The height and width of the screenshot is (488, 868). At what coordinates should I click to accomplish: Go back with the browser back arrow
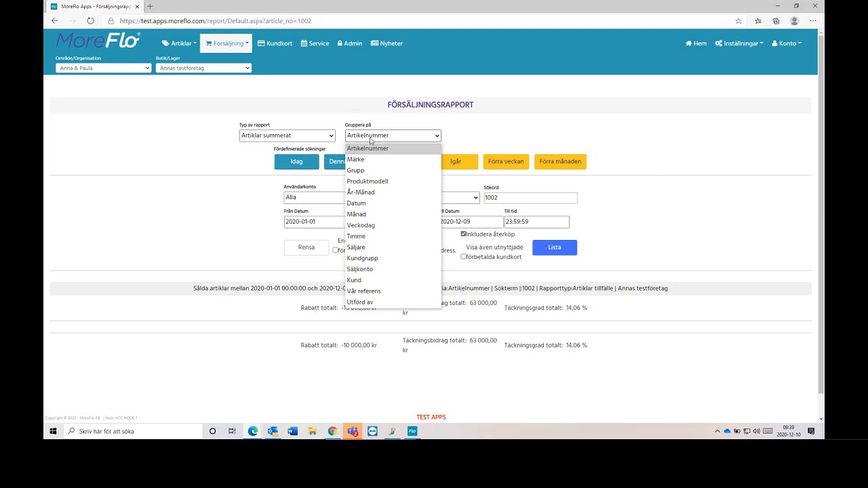click(55, 21)
